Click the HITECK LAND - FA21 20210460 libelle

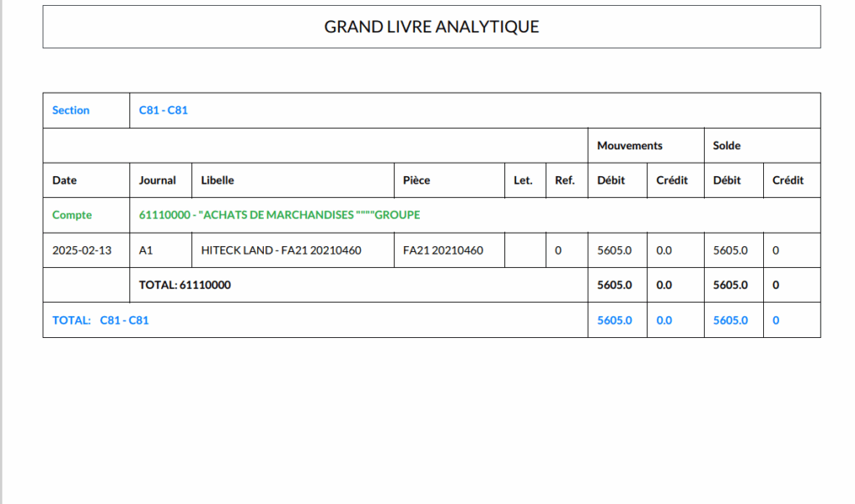point(281,250)
